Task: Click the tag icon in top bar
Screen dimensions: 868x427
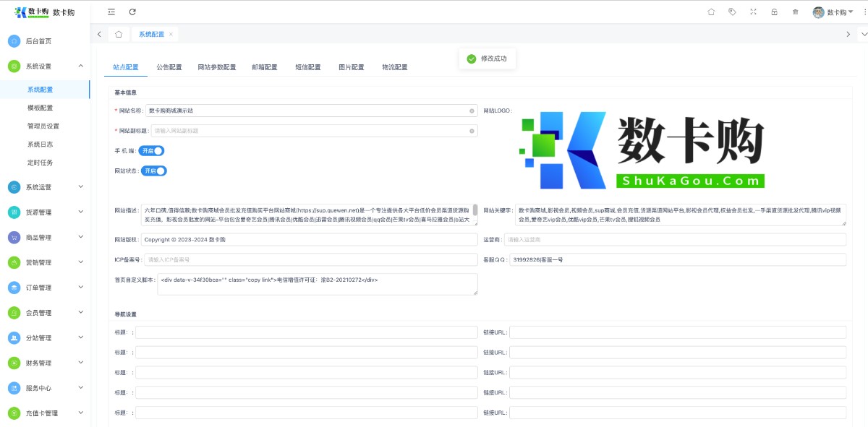Action: click(732, 12)
